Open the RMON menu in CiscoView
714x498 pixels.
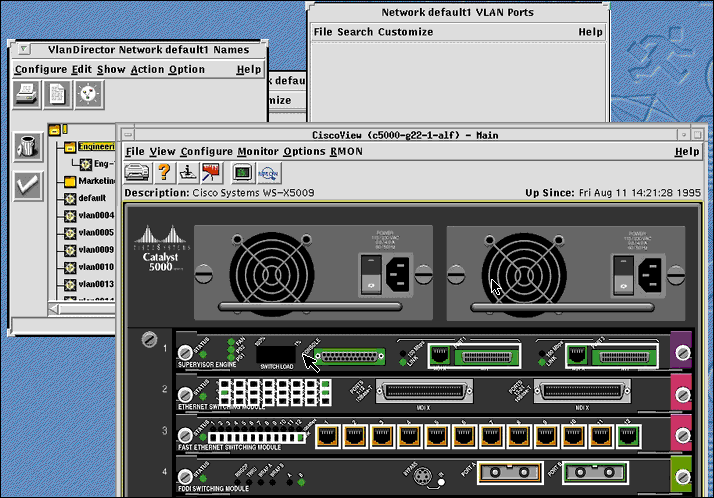click(x=347, y=152)
